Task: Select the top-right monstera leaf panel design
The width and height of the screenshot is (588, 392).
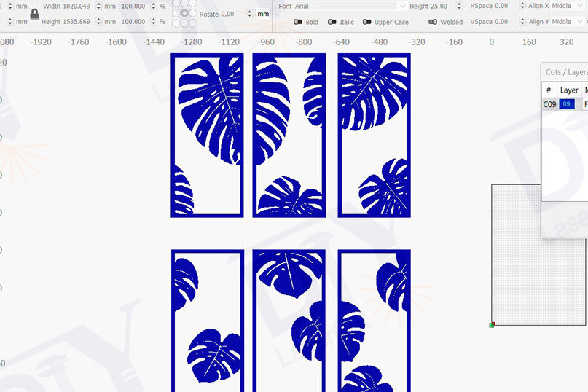Action: (375, 136)
